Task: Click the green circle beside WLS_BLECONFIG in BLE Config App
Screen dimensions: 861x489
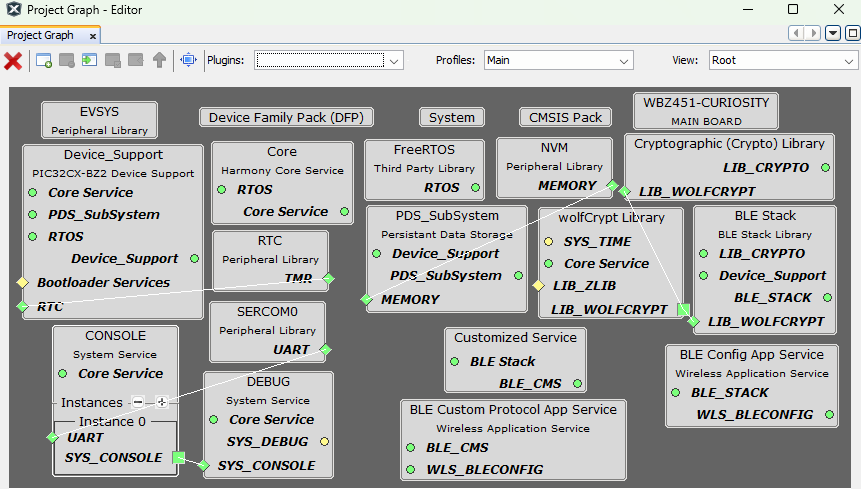Action: pyautogui.click(x=829, y=414)
